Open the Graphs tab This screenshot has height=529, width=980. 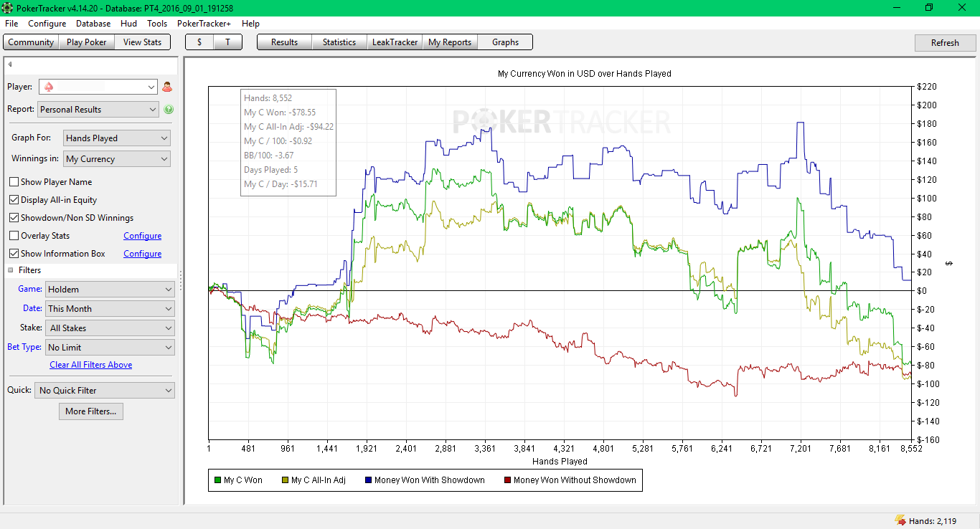[x=505, y=42]
